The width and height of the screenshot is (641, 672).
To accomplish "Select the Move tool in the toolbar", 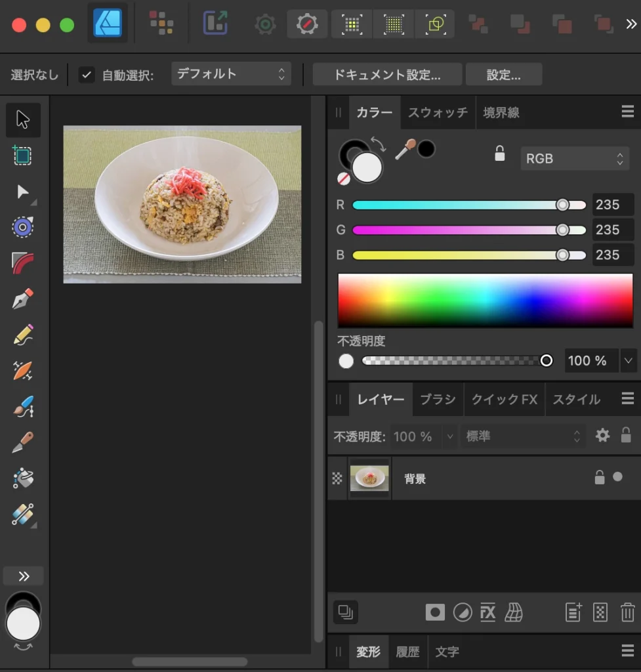I will (x=23, y=120).
